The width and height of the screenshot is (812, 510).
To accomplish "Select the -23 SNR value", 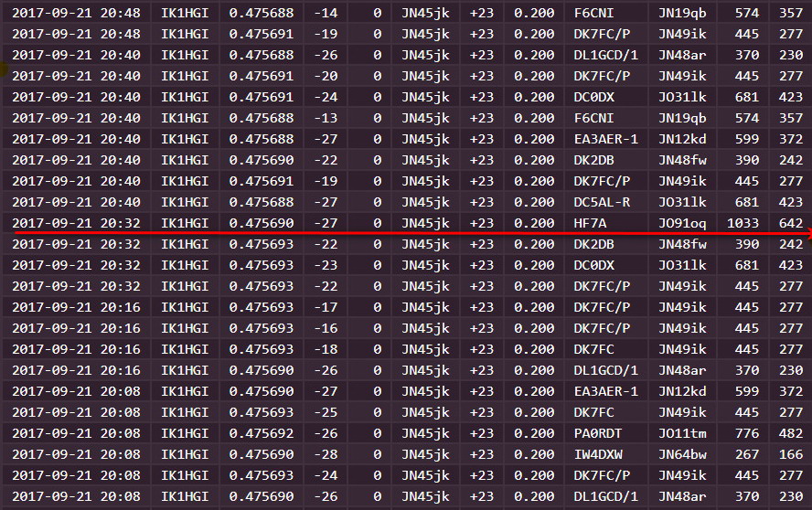I will [x=326, y=265].
